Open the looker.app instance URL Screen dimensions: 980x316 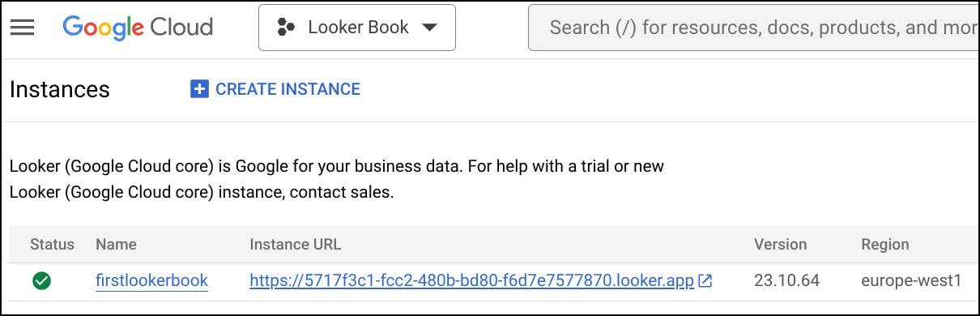472,281
